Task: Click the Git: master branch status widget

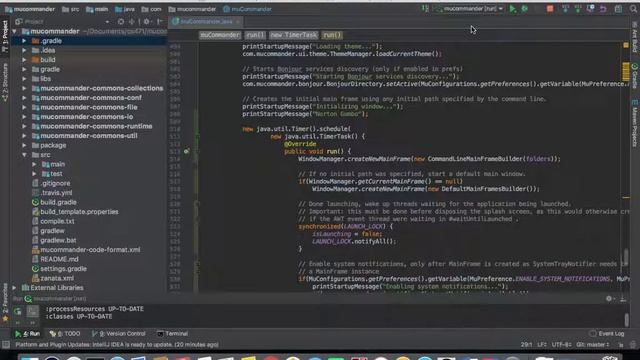Action: (x=593, y=345)
